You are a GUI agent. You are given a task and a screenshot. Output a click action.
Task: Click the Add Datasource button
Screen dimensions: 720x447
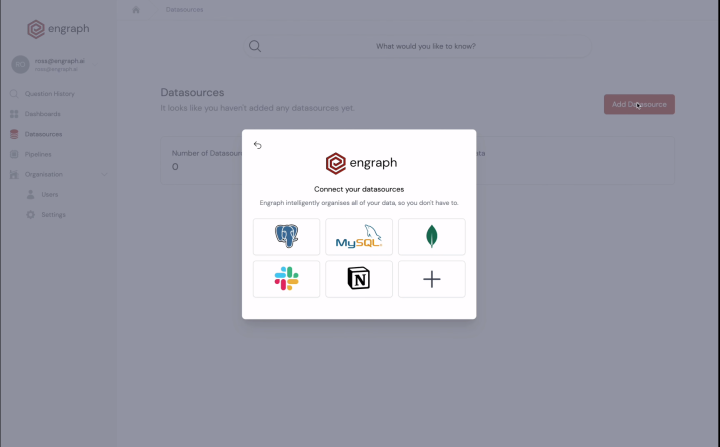pyautogui.click(x=639, y=104)
